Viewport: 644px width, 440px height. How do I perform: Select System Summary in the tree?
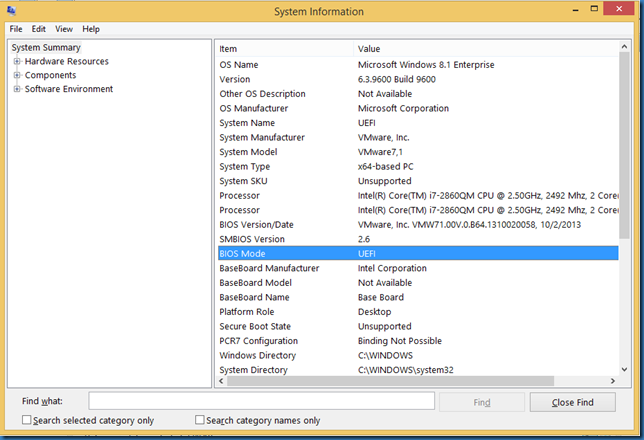(46, 47)
